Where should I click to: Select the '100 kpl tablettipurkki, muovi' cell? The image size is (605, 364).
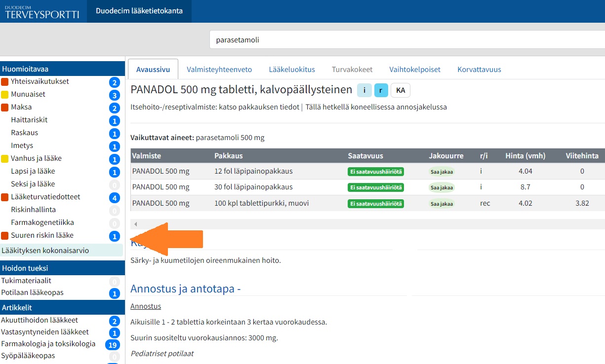(262, 203)
